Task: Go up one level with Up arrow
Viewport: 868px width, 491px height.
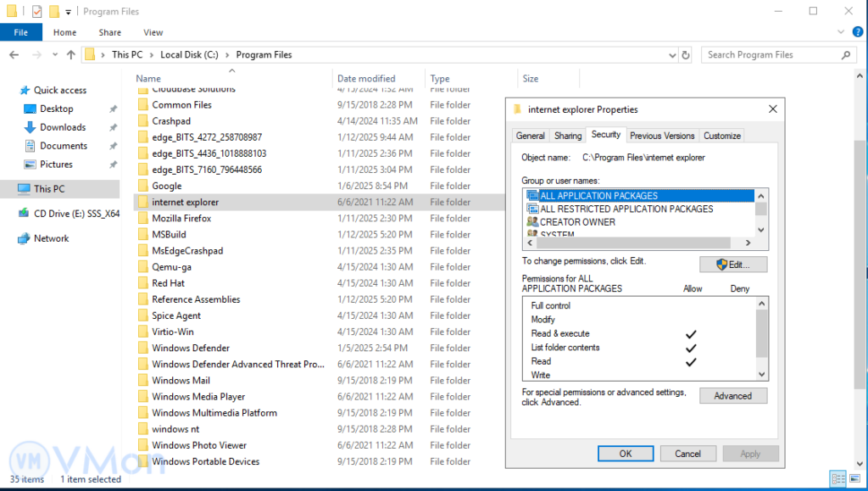Action: point(71,55)
